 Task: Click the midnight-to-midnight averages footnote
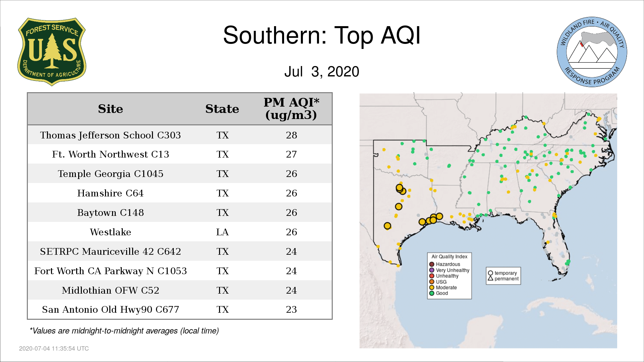click(x=124, y=331)
